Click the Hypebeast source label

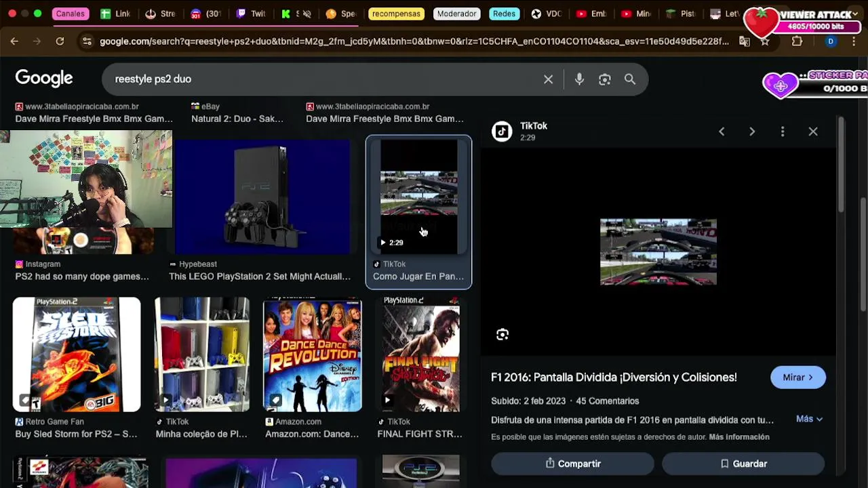tap(198, 264)
